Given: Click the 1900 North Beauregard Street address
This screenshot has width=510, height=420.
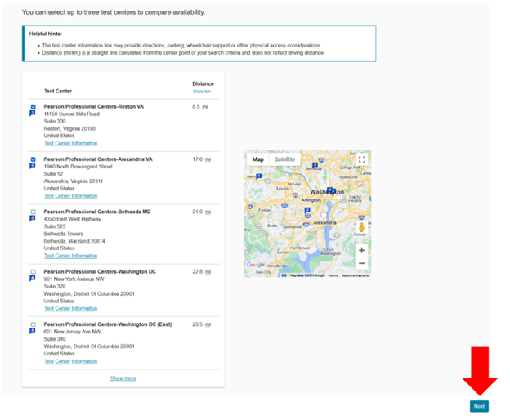Looking at the screenshot, I should (x=78, y=167).
